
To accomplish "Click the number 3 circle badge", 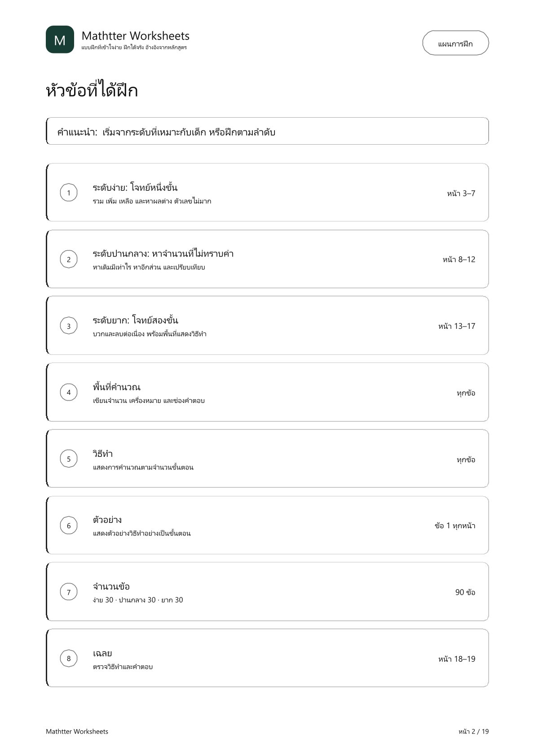I will pyautogui.click(x=69, y=326).
